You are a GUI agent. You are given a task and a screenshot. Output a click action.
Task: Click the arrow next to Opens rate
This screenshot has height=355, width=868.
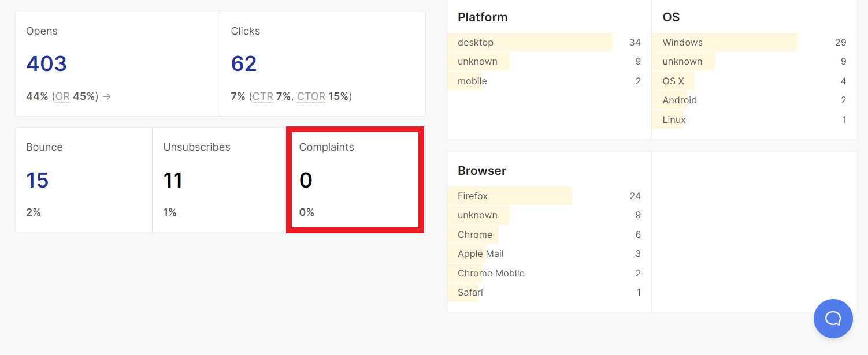coord(107,96)
